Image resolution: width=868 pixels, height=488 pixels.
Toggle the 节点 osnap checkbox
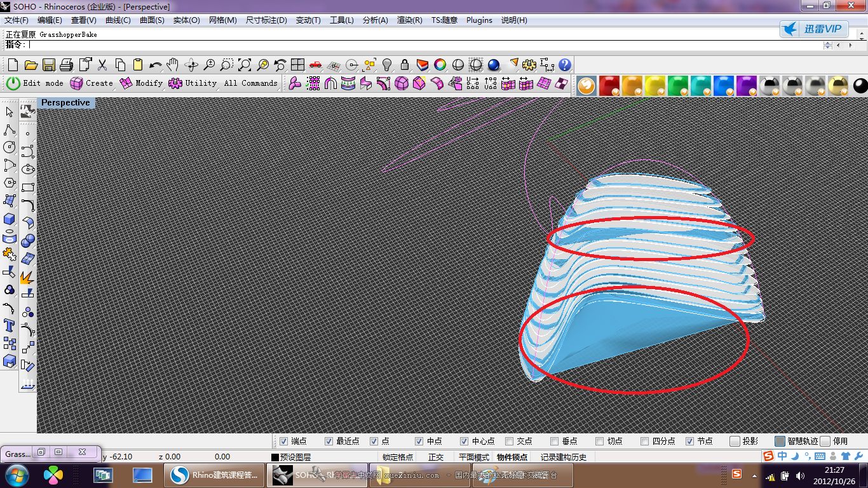tap(690, 441)
